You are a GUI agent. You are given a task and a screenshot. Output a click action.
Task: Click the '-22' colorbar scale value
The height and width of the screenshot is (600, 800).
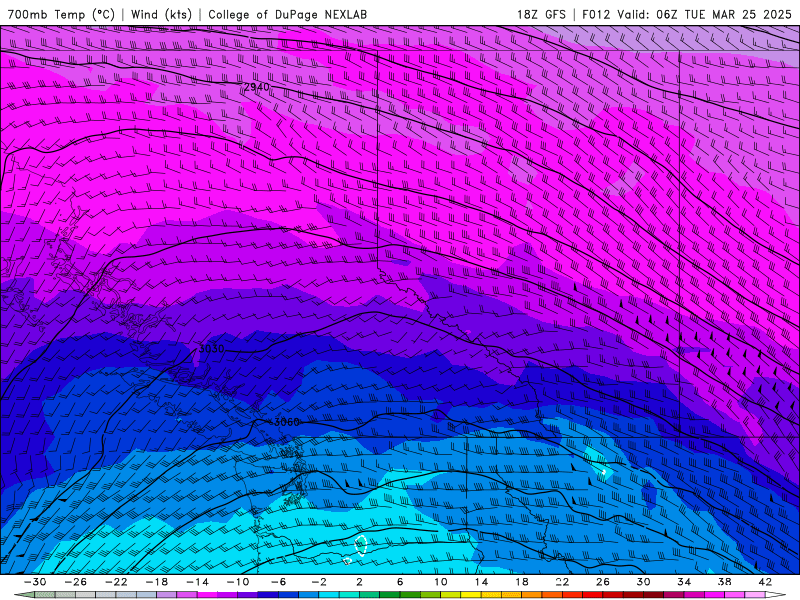tap(116, 582)
